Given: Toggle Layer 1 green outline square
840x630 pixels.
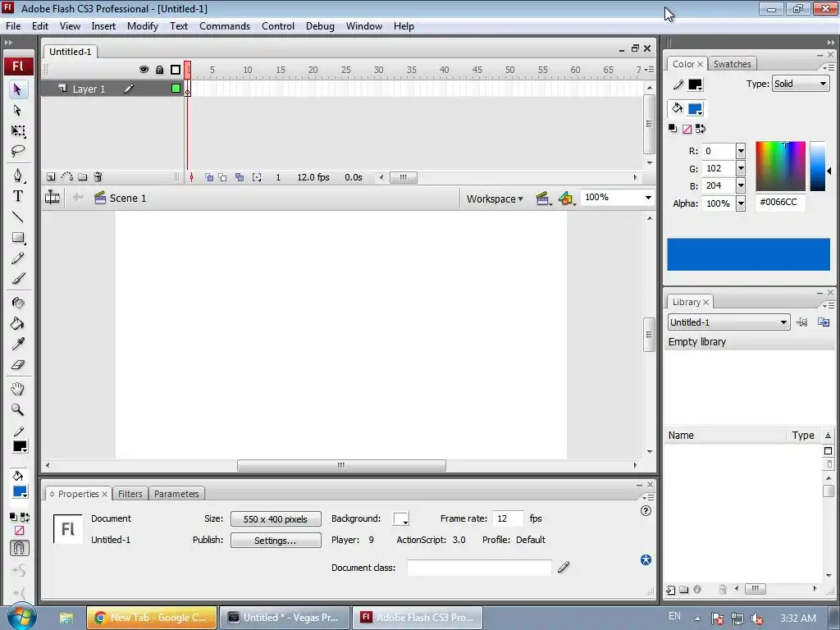Looking at the screenshot, I should click(176, 89).
